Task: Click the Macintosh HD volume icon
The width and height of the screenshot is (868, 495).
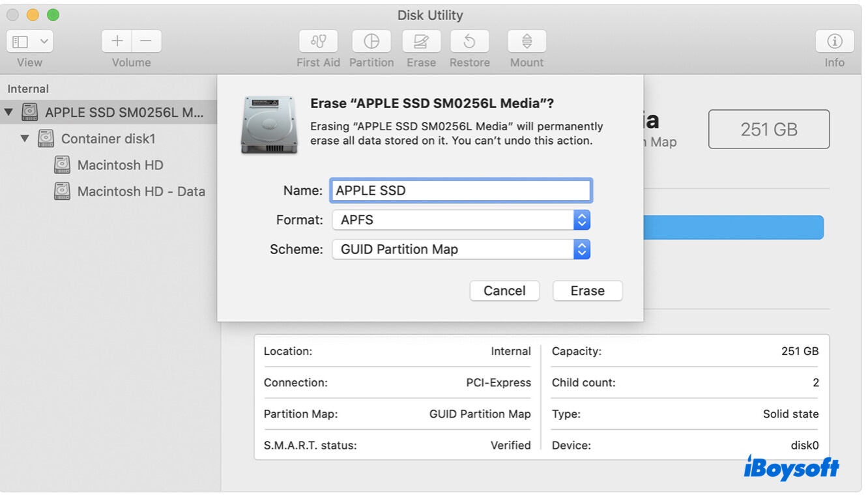Action: coord(62,165)
